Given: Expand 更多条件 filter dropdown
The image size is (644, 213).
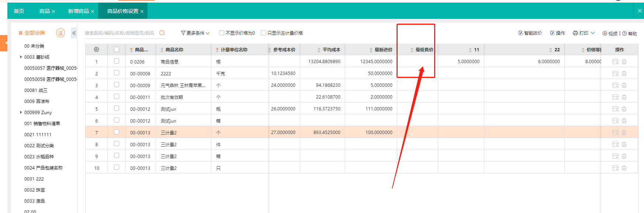Looking at the screenshot, I should (x=195, y=33).
